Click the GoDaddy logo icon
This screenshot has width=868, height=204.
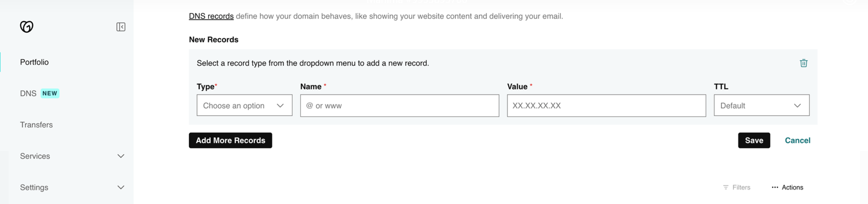27,27
